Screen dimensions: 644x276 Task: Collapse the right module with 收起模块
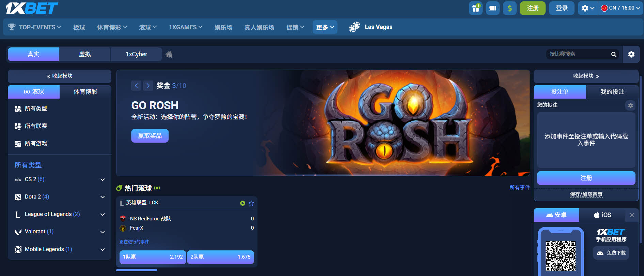point(586,76)
